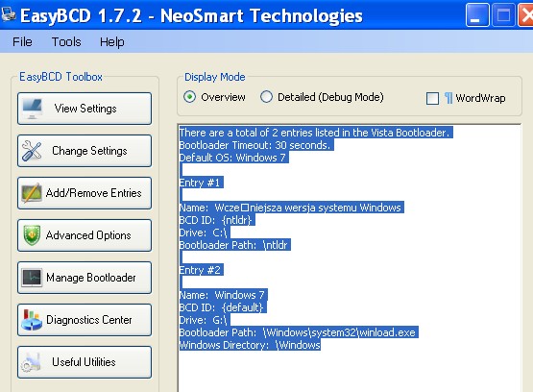Open the Help menu

coord(111,42)
